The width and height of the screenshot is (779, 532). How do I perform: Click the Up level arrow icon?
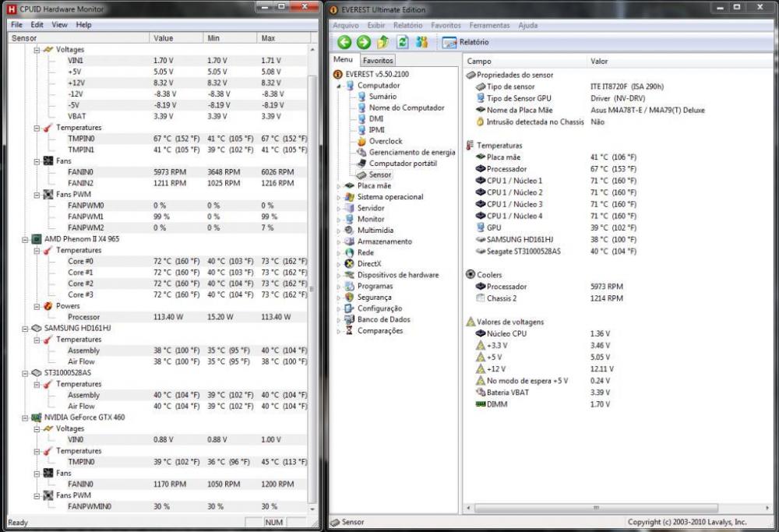point(382,42)
